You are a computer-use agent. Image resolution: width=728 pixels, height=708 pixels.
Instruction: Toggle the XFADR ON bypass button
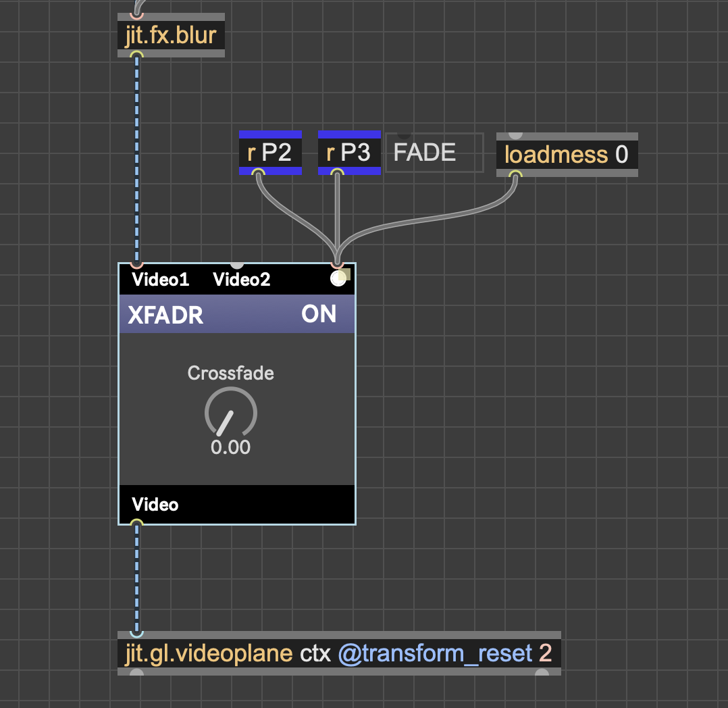319,314
